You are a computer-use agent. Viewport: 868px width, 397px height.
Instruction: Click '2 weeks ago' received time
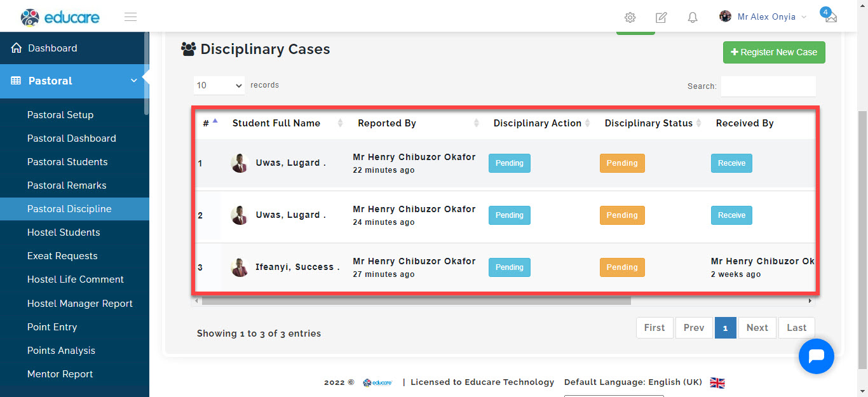736,274
